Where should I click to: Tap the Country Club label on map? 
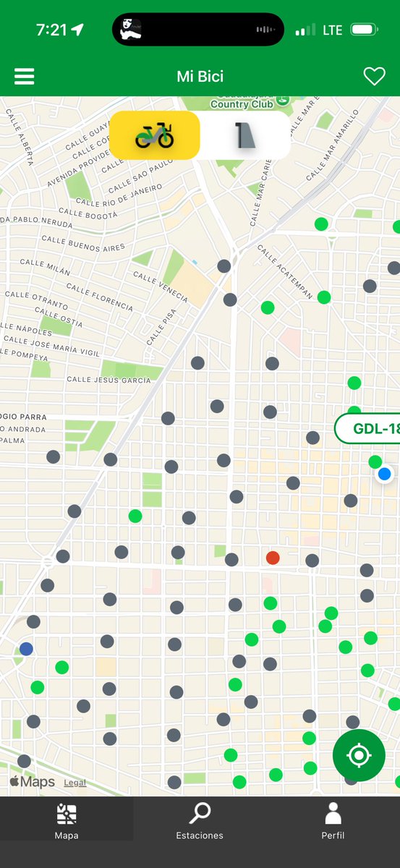coord(242,104)
